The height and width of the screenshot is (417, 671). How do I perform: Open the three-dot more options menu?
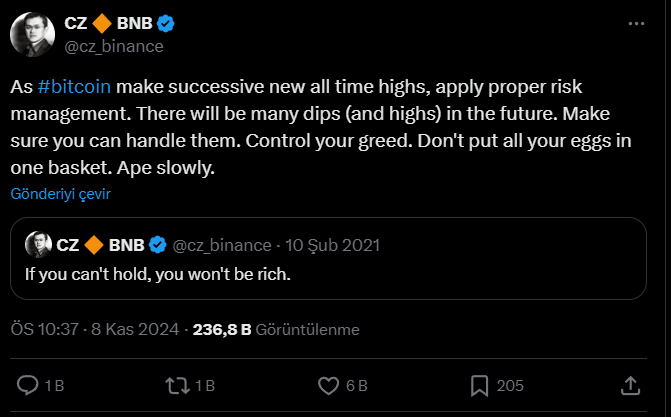(x=636, y=22)
